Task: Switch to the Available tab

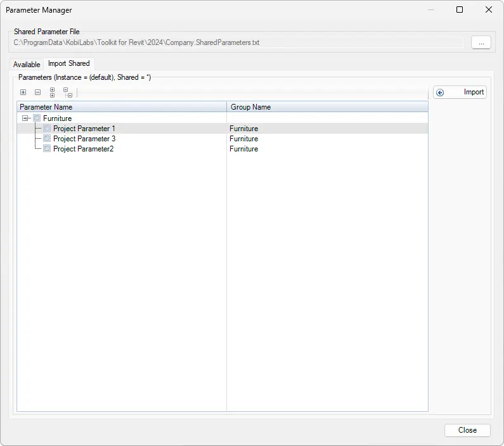Action: [27, 65]
